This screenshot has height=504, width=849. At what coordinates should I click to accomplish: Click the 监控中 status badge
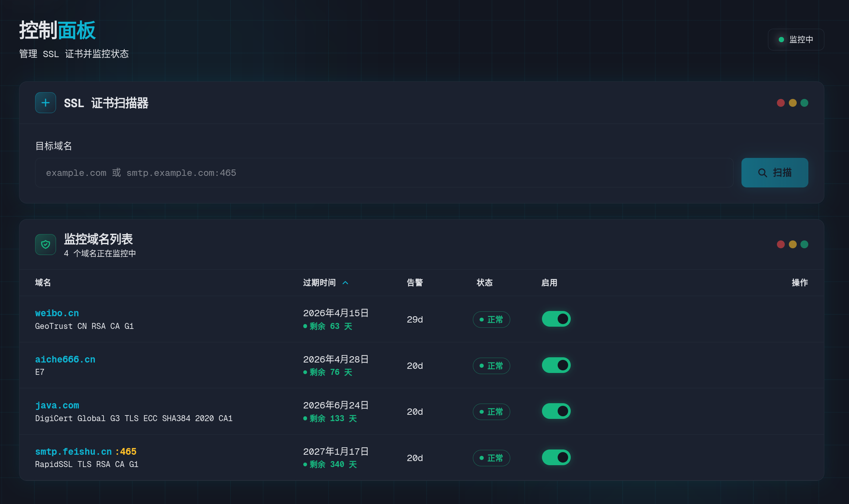click(x=796, y=40)
